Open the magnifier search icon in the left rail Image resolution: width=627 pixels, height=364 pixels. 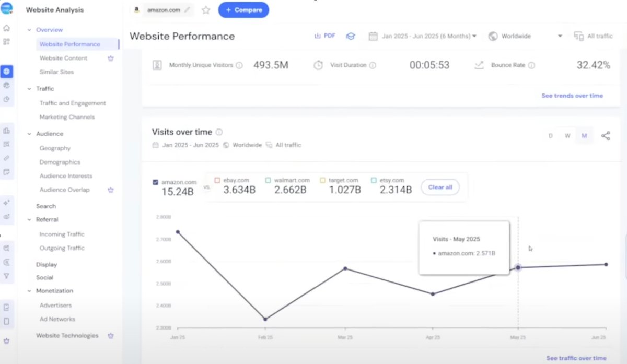click(x=6, y=248)
